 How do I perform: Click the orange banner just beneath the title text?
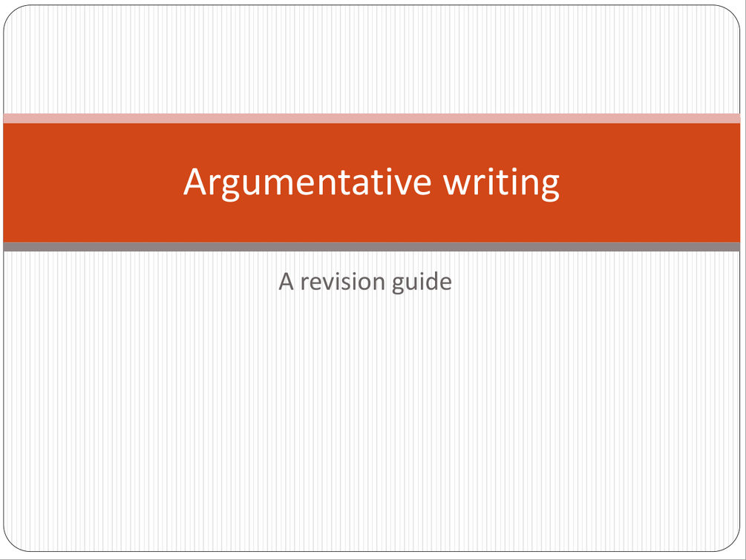point(371,221)
